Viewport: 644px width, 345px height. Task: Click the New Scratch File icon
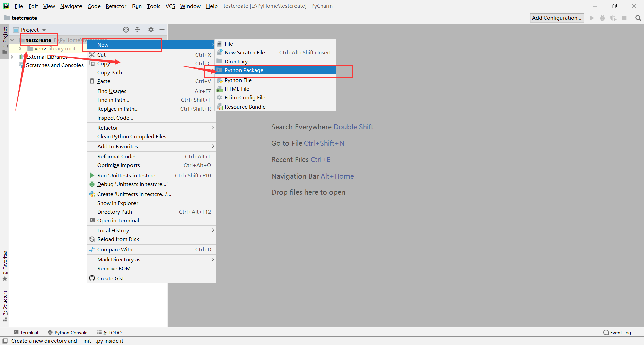click(x=220, y=52)
